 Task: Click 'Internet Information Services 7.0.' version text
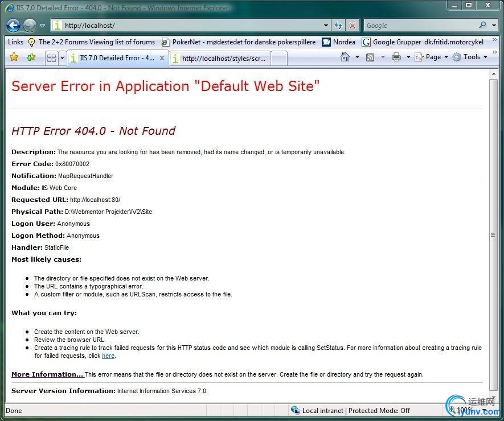[162, 391]
